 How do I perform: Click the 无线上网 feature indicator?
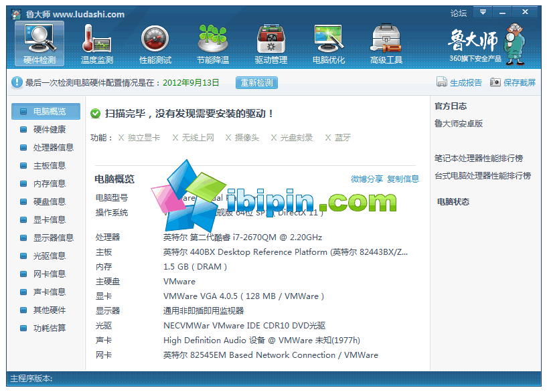(x=193, y=138)
